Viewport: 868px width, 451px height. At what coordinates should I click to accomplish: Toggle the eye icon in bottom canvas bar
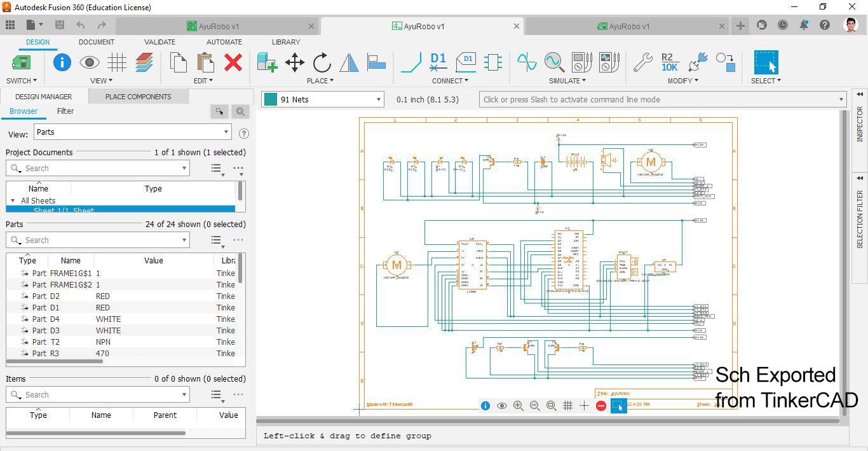click(x=502, y=406)
